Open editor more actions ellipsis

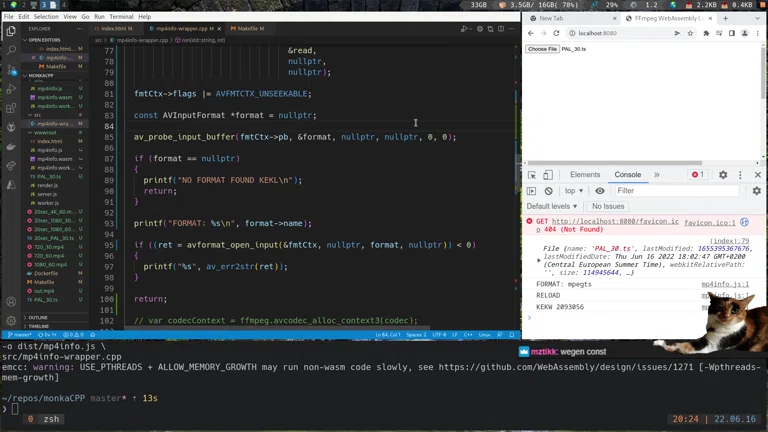coord(511,29)
